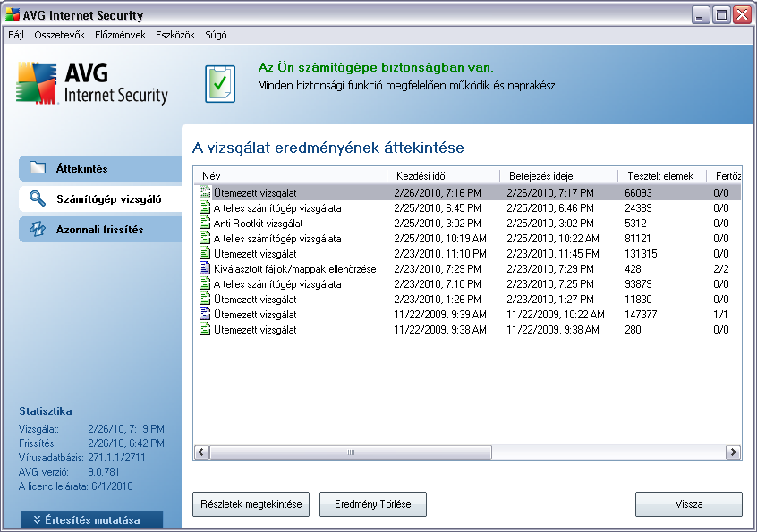Click the Azonnali frissítés update icon
Viewport: 757px width, 532px height.
click(x=38, y=229)
